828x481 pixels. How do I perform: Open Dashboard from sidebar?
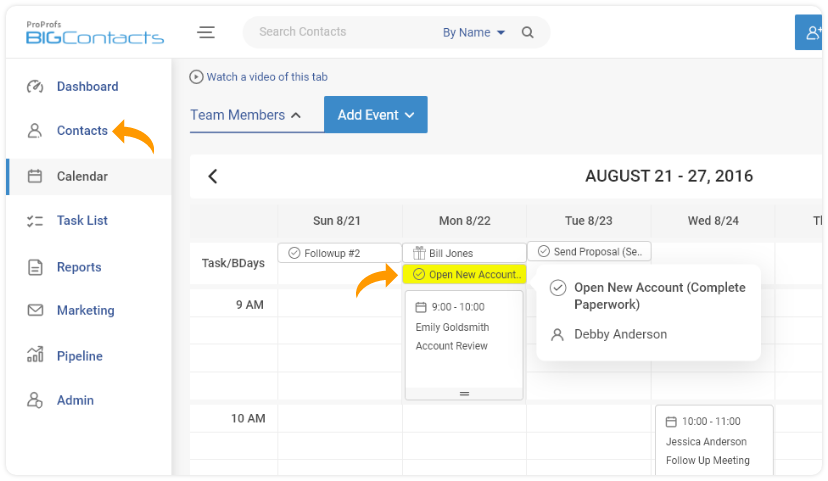click(x=88, y=86)
